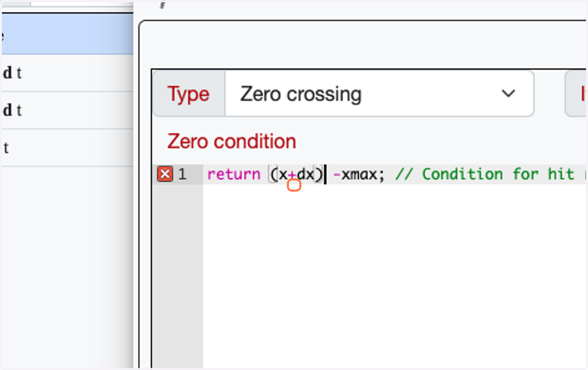
Task: Click the 'return' keyword in code
Action: click(x=234, y=174)
